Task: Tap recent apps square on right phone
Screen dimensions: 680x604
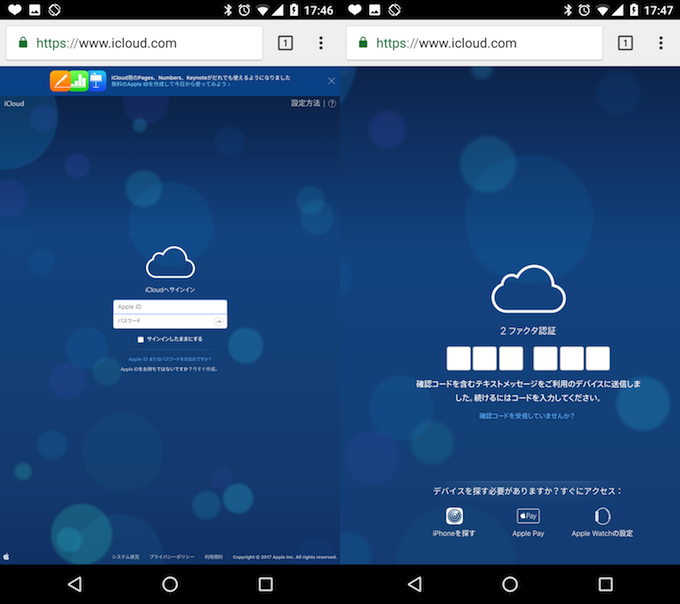Action: [605, 584]
